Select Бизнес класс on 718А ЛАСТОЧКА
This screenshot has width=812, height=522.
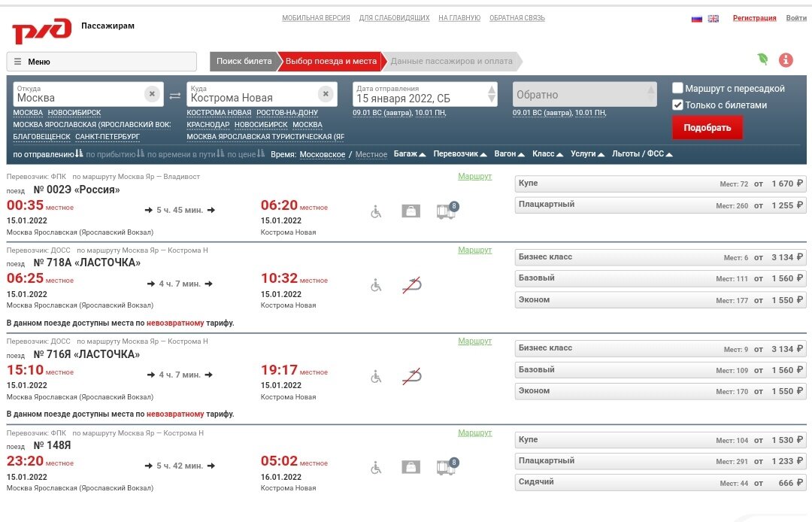660,257
